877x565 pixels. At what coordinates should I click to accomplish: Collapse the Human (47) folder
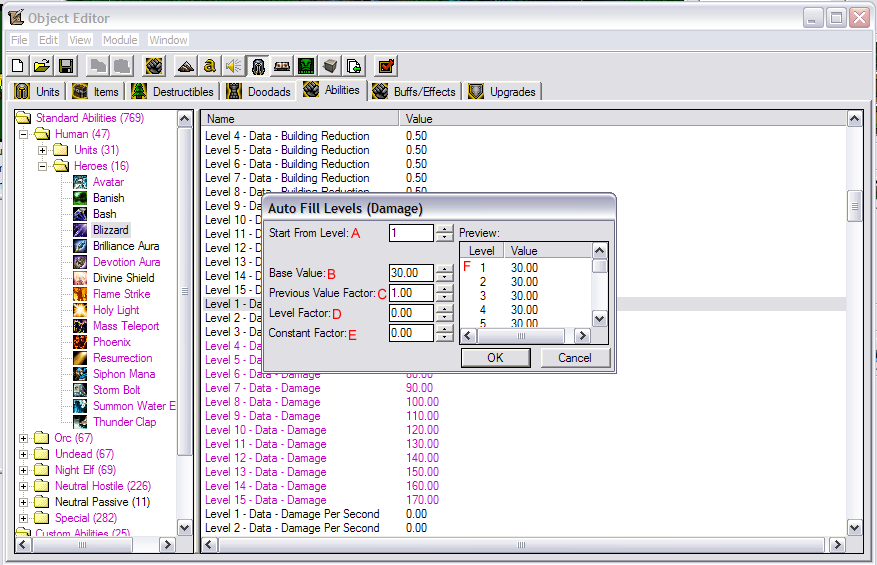23,134
